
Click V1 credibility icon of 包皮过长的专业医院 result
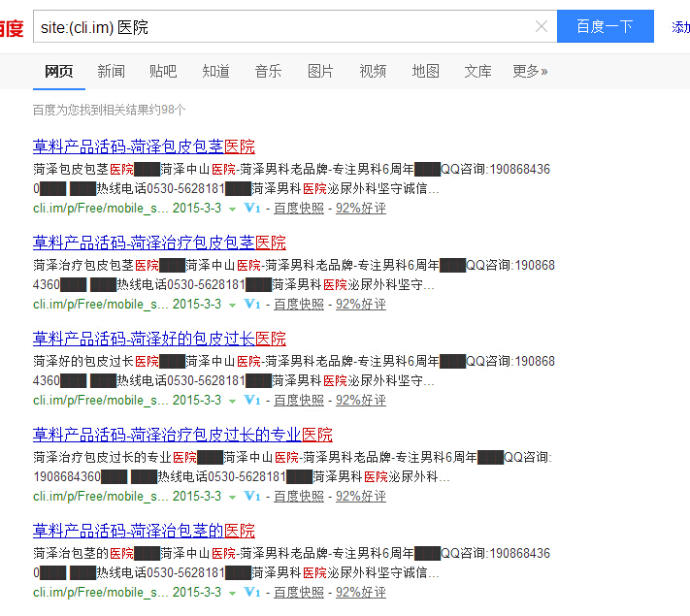click(252, 496)
